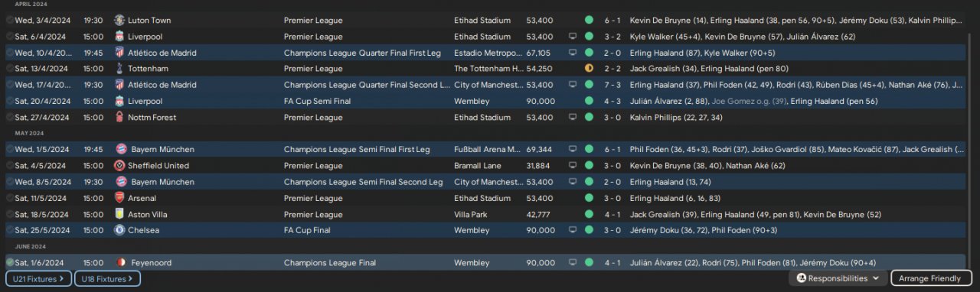
Task: Click the green win indicator for the Sat 20/4/2024 Liverpool match
Action: tap(589, 101)
